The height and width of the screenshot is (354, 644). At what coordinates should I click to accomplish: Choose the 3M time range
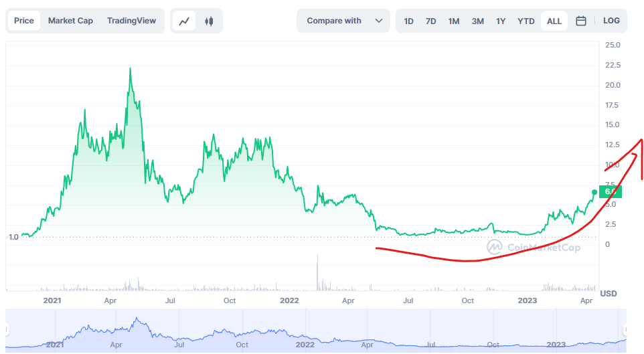(x=477, y=21)
